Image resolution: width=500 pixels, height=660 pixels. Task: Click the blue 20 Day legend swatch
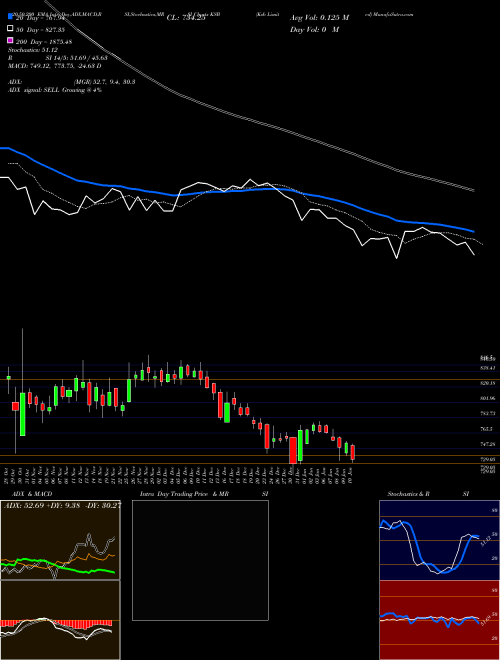coord(11,18)
